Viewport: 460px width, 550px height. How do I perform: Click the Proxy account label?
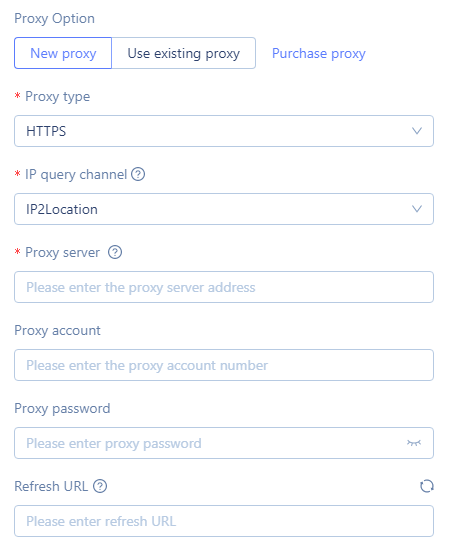58,330
